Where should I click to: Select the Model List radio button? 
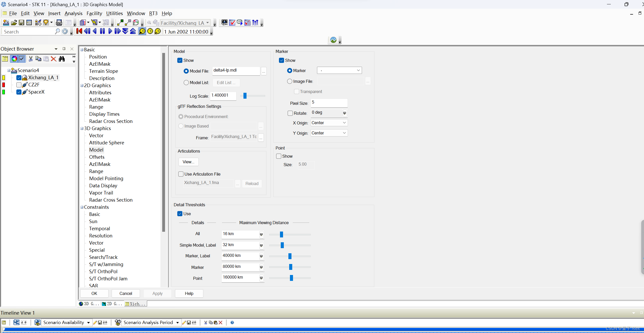coord(186,83)
